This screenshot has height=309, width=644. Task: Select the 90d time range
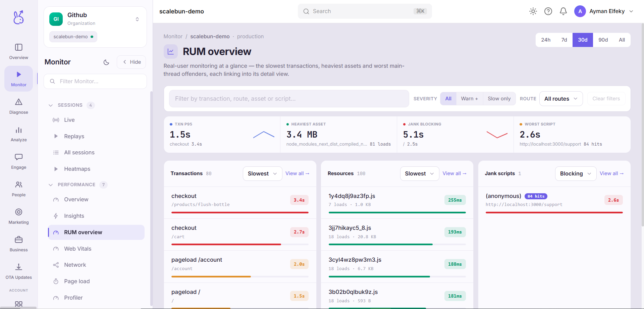click(603, 40)
